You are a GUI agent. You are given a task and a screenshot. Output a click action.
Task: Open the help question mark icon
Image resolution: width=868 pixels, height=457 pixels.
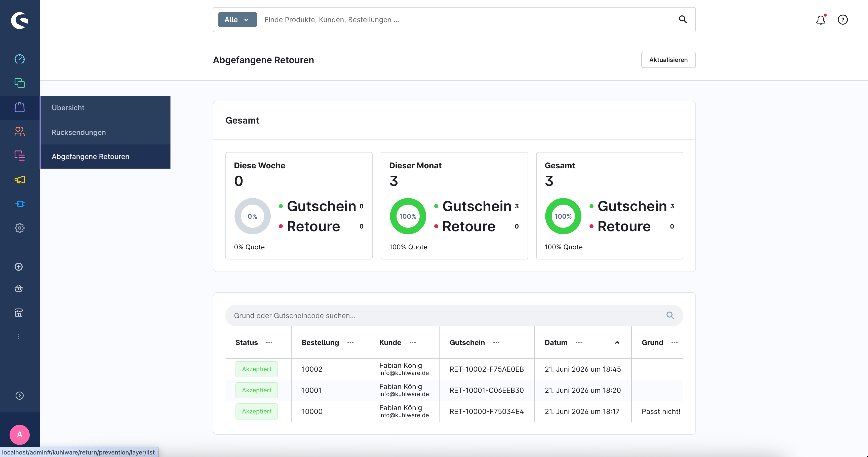tap(842, 20)
